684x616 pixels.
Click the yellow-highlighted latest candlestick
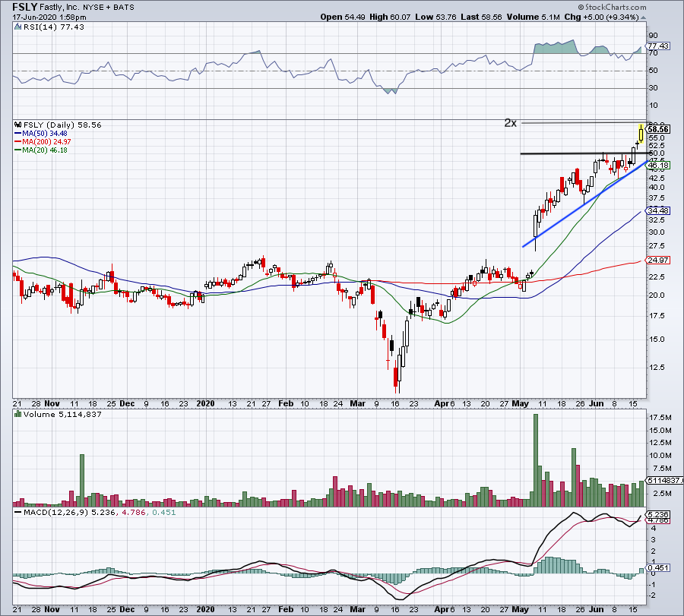pyautogui.click(x=641, y=134)
